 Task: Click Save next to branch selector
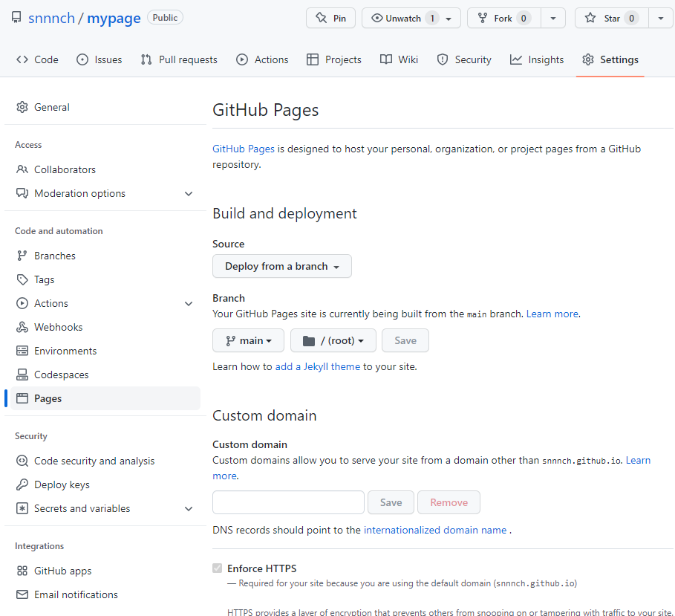pyautogui.click(x=405, y=341)
